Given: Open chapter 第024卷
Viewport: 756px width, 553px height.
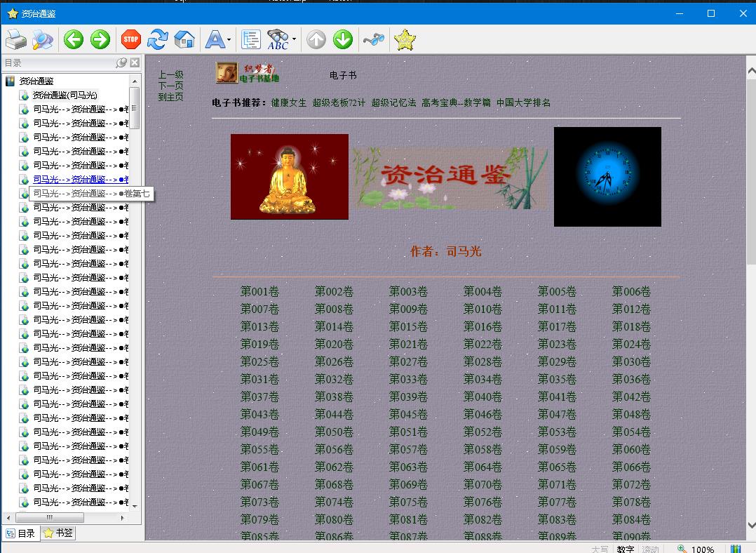Looking at the screenshot, I should pyautogui.click(x=631, y=344).
